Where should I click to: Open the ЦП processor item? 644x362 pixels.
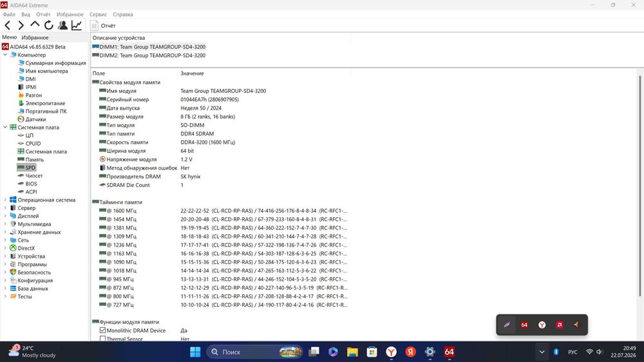[29, 135]
